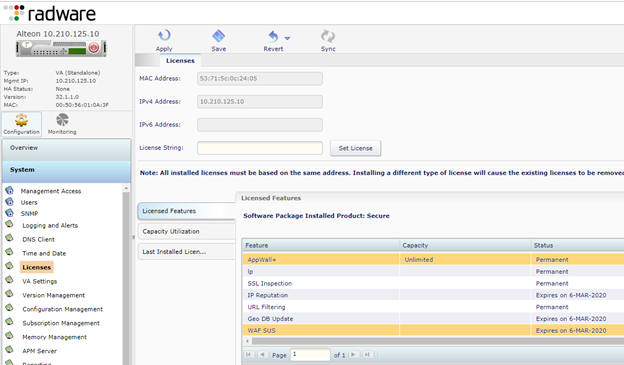The image size is (624, 365).
Task: Select the IP Reputation row
Action: 433,295
